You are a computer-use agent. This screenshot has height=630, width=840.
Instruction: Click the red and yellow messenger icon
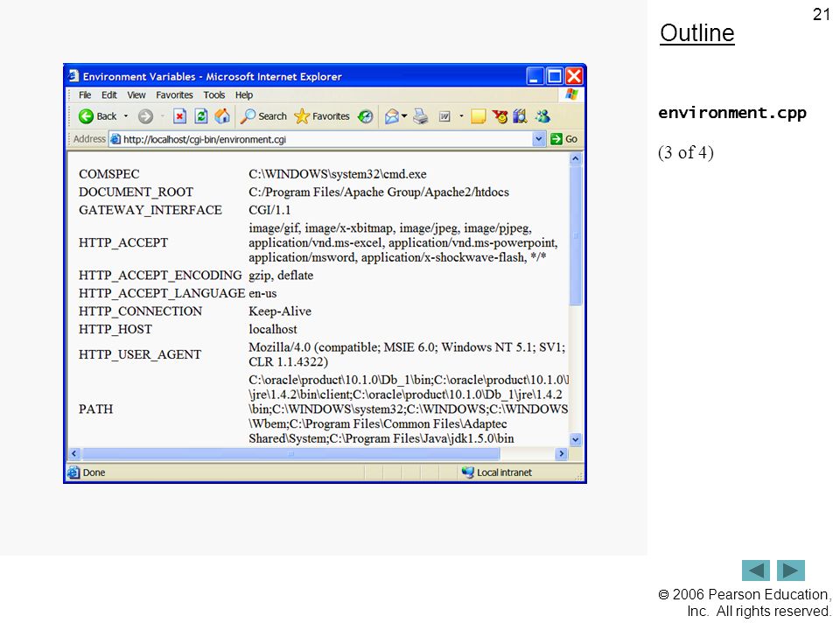500,116
